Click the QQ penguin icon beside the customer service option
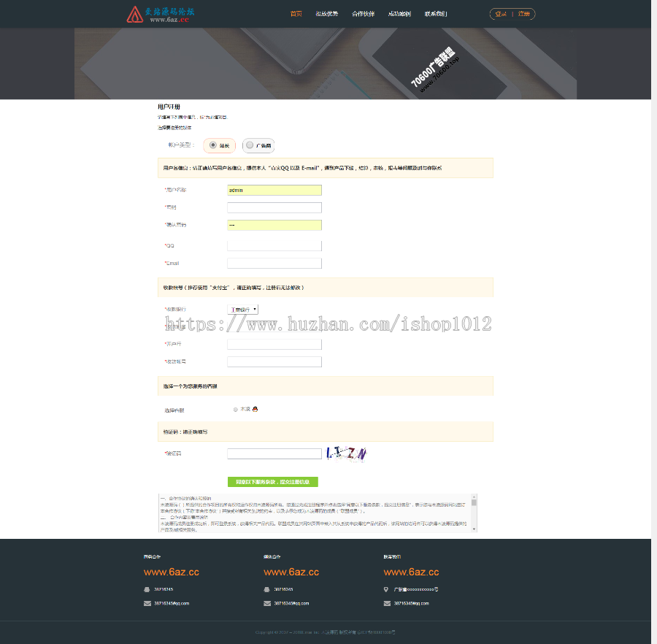 point(255,409)
